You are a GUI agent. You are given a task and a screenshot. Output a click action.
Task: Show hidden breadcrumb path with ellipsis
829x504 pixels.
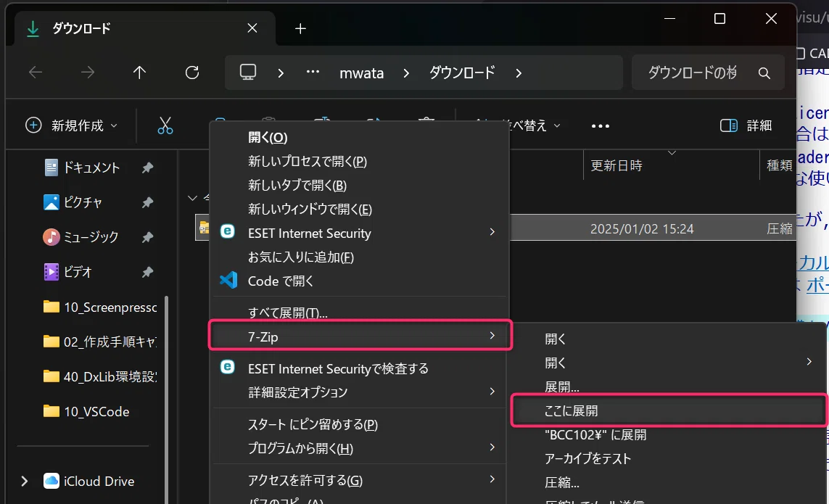[313, 72]
